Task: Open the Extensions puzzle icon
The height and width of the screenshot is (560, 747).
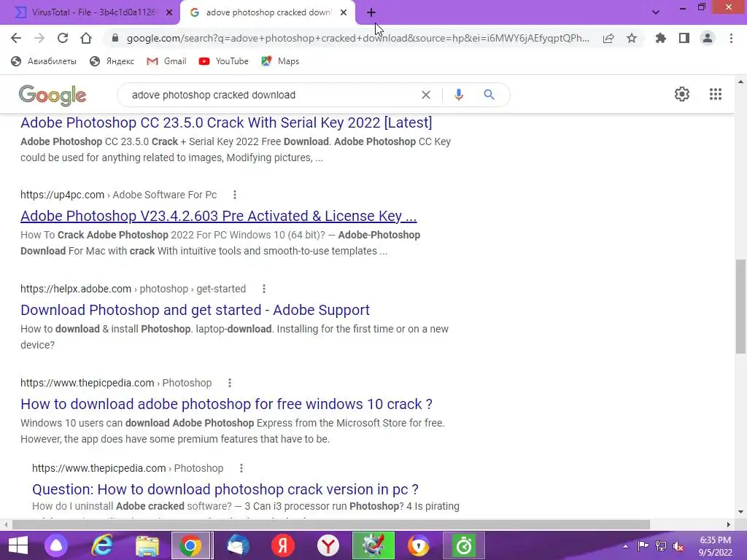Action: [x=660, y=38]
